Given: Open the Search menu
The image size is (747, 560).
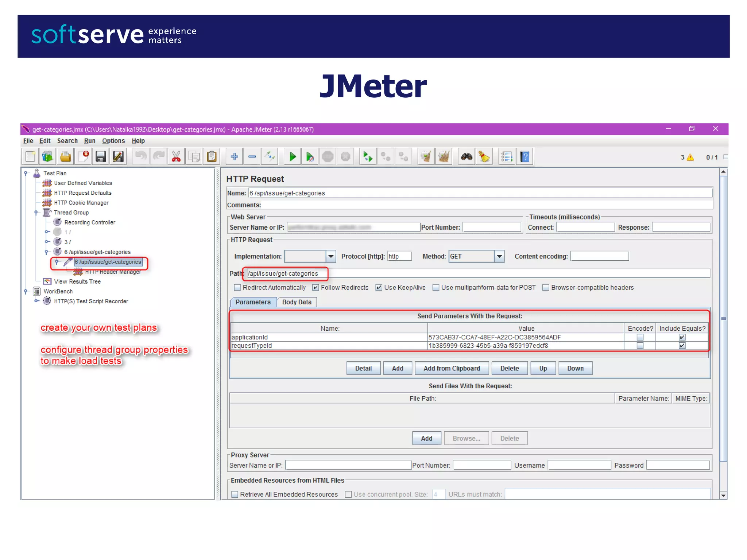Looking at the screenshot, I should 67,141.
